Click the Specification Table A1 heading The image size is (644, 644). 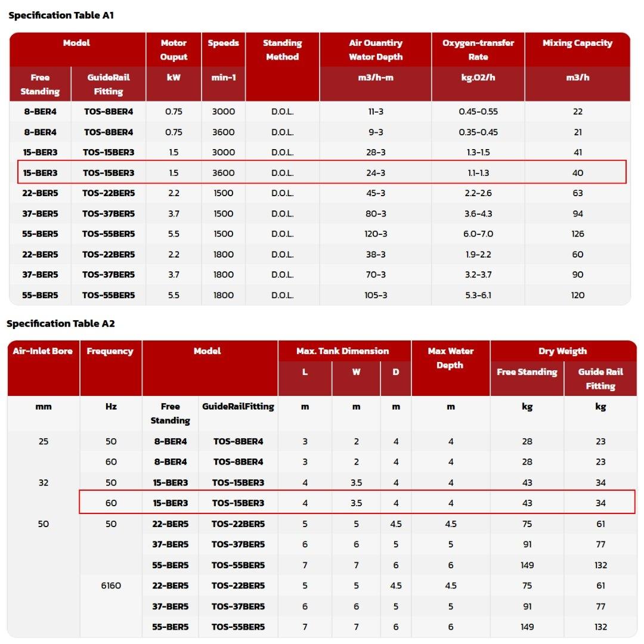click(x=61, y=15)
